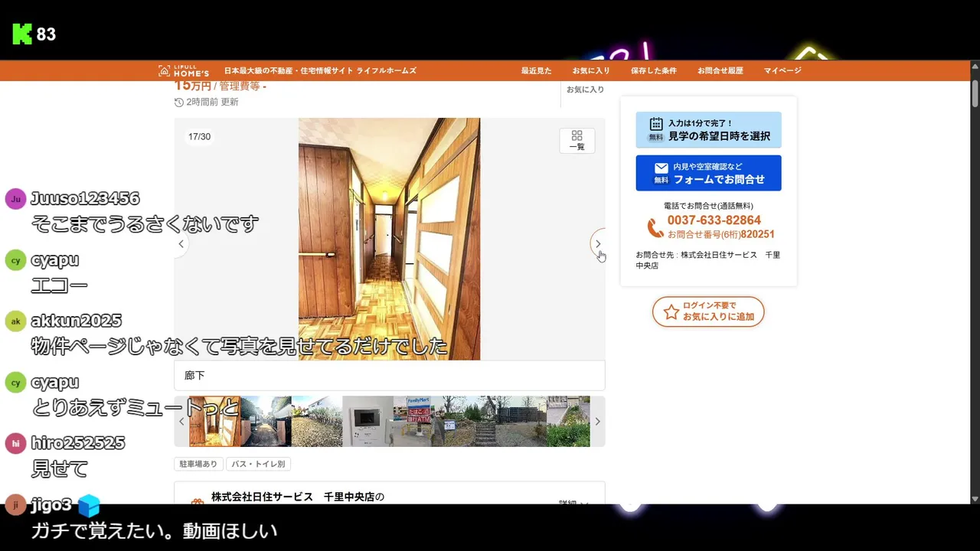Image resolution: width=980 pixels, height=551 pixels.
Task: Click the star icon in the favorite button
Action: 671,311
